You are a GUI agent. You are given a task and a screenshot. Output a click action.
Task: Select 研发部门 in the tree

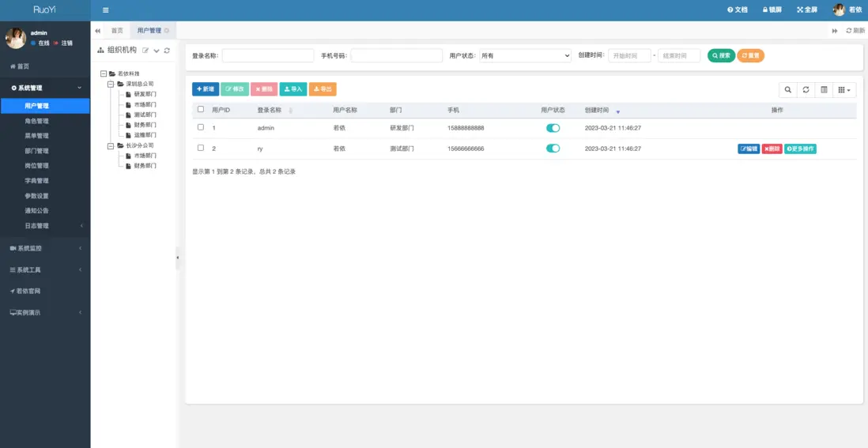click(x=145, y=94)
